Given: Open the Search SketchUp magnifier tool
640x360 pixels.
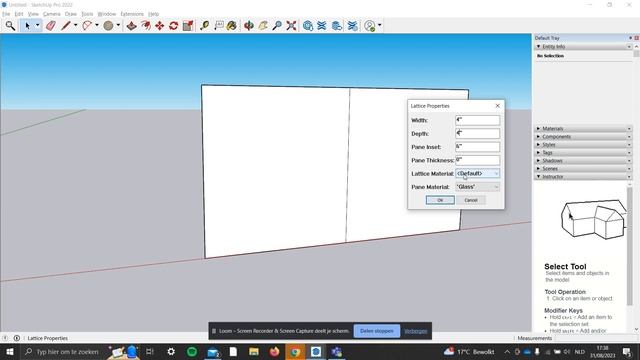Looking at the screenshot, I should click(10, 26).
